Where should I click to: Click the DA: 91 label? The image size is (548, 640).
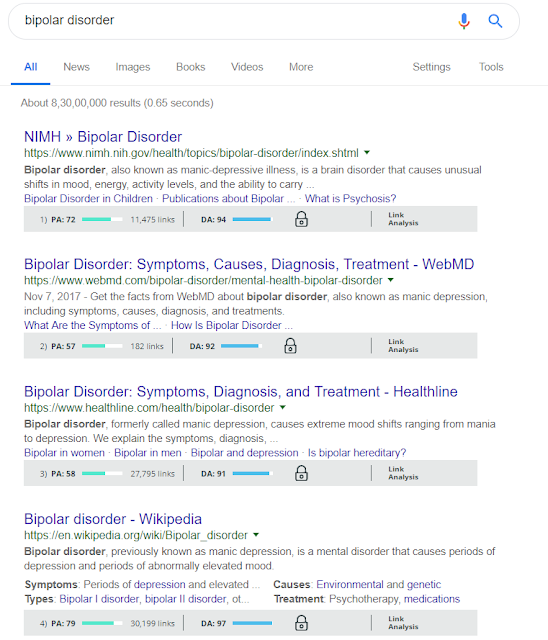(213, 473)
